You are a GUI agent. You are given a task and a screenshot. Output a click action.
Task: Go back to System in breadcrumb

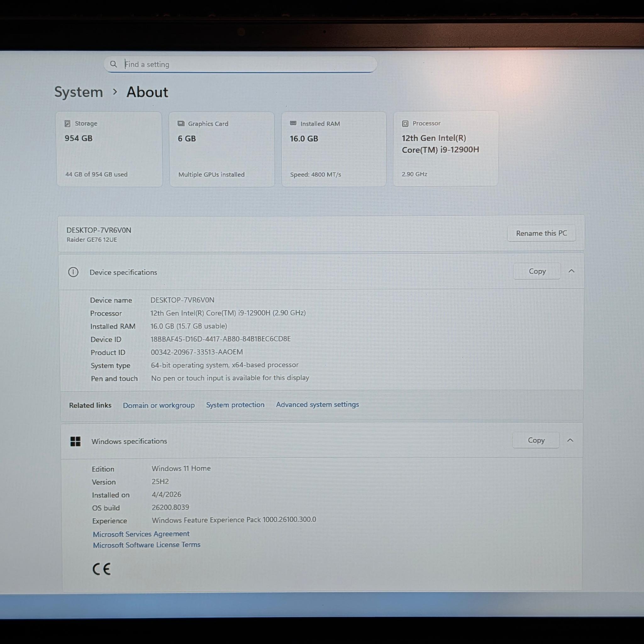tap(79, 92)
